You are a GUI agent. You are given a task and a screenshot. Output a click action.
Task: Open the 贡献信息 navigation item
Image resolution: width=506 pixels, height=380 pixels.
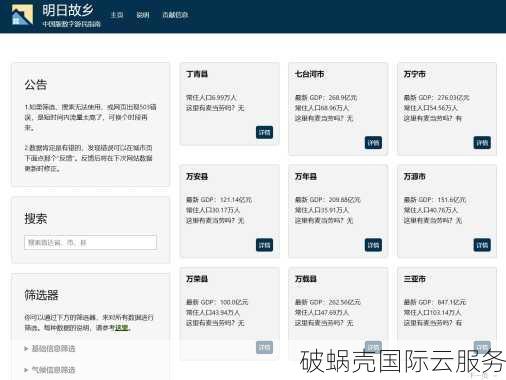pyautogui.click(x=175, y=15)
